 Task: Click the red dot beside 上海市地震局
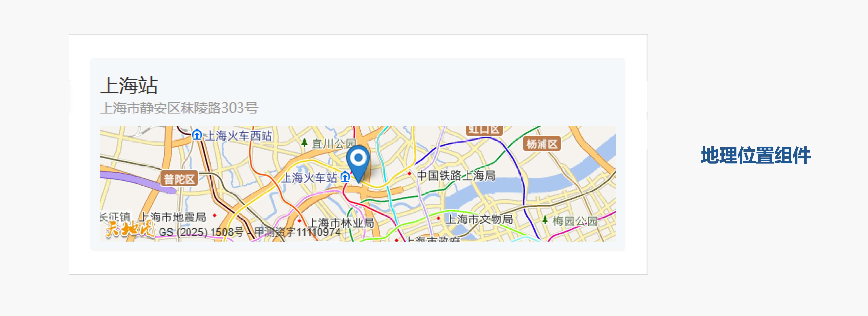[215, 215]
